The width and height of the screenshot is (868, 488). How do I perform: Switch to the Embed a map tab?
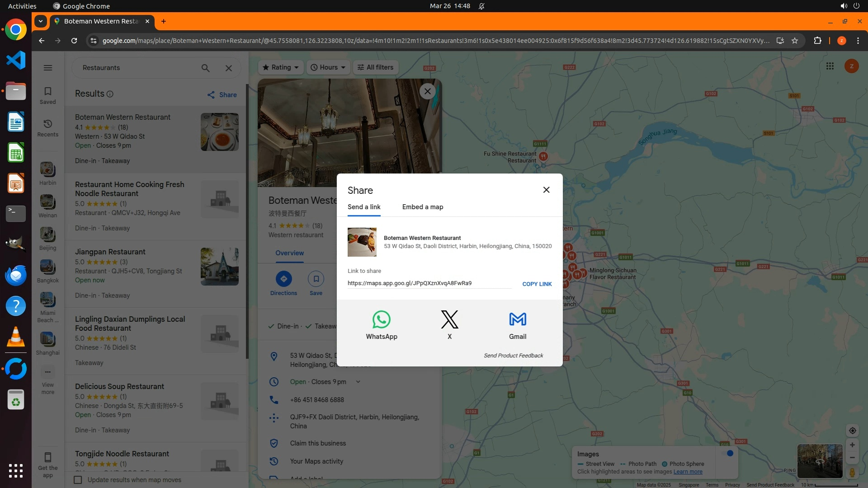pyautogui.click(x=422, y=207)
